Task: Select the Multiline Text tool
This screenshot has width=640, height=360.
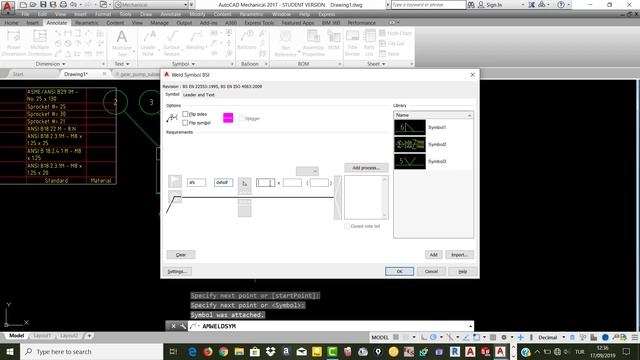Action: (122, 43)
